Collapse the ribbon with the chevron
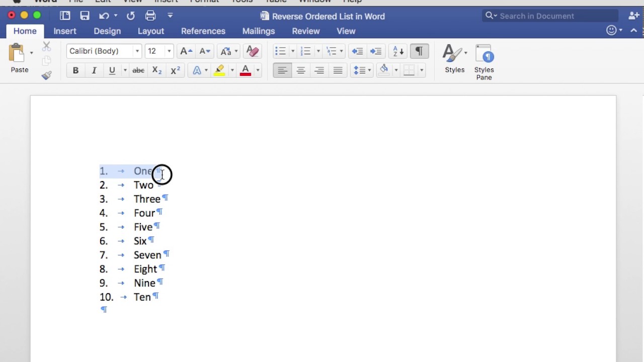The image size is (644, 362). click(x=634, y=31)
